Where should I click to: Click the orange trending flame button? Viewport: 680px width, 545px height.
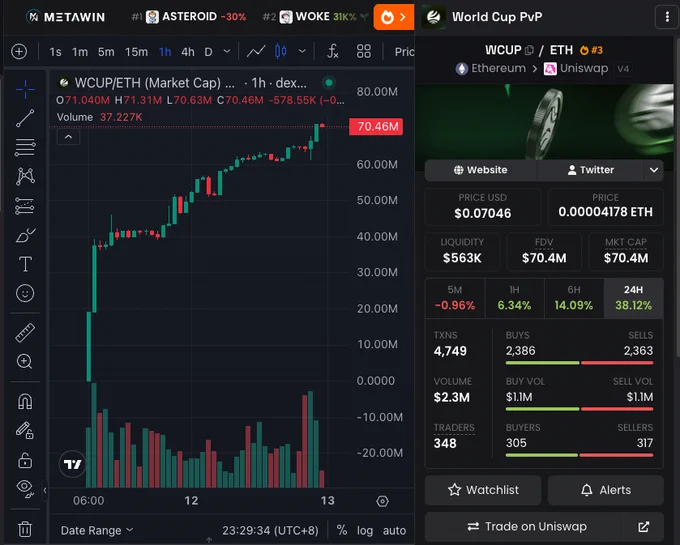point(393,17)
